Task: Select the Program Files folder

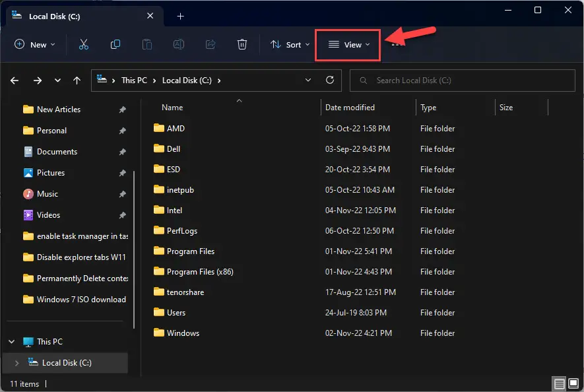Action: click(183, 251)
